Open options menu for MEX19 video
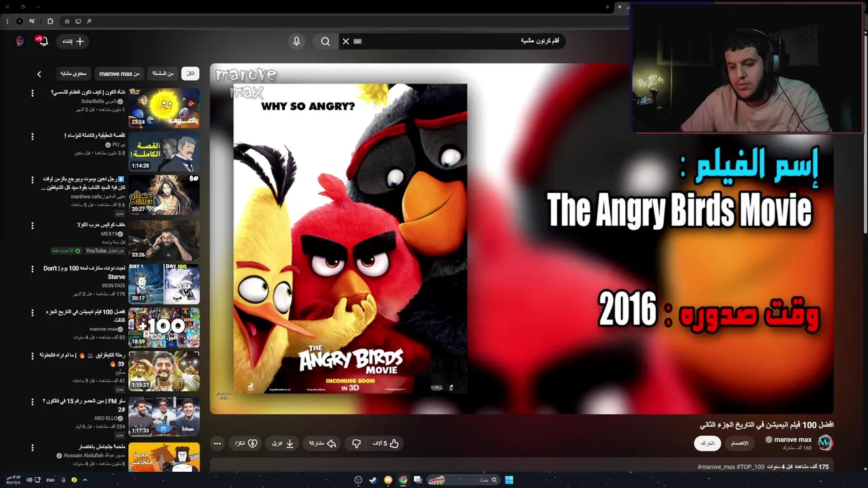The image size is (868, 488). 32,224
